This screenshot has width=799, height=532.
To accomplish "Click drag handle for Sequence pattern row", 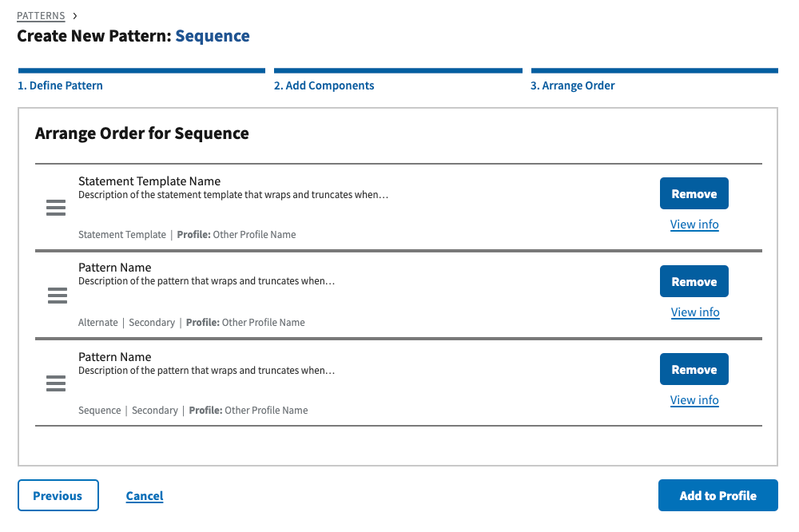I will tap(56, 384).
